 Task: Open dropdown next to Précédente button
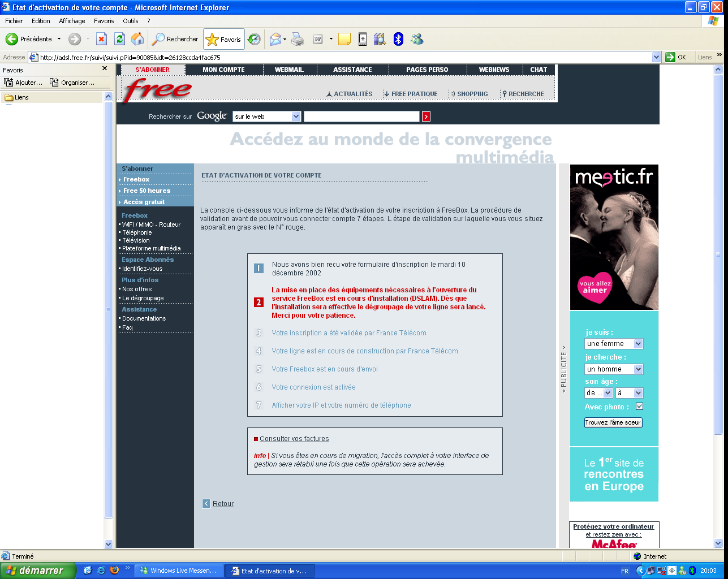(x=59, y=39)
